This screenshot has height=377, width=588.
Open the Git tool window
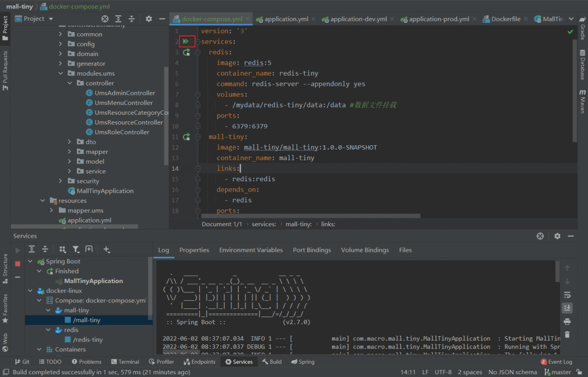[x=22, y=362]
